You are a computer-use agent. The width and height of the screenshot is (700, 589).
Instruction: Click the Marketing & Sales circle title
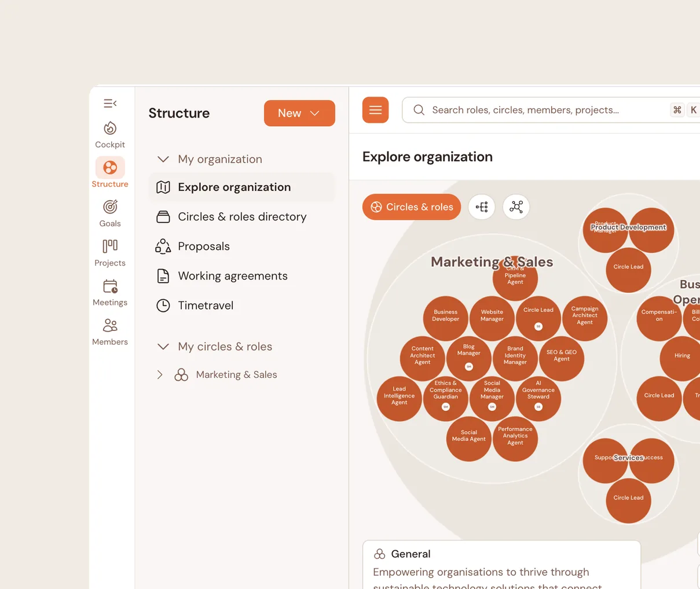(x=492, y=262)
